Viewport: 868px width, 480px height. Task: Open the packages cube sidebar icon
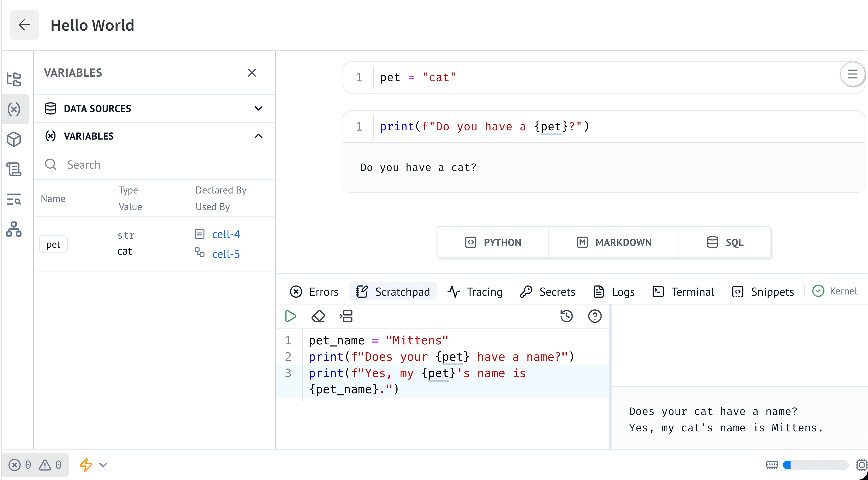(x=14, y=139)
